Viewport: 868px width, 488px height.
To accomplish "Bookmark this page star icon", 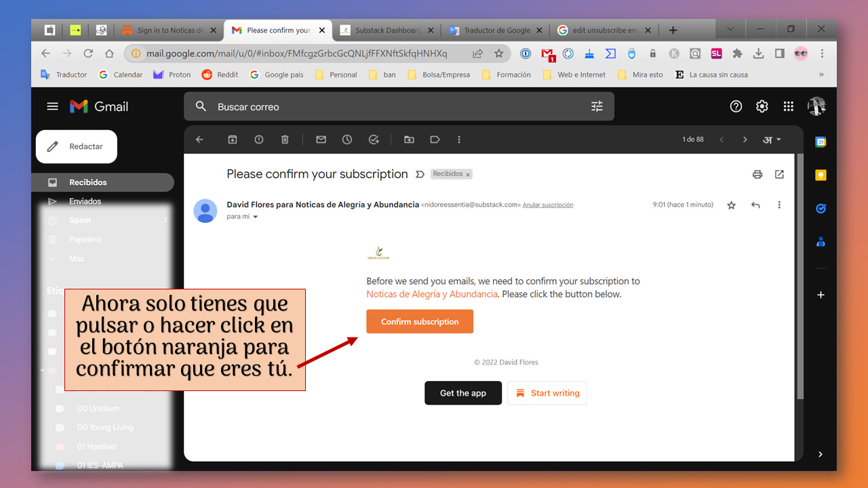I will click(x=498, y=54).
